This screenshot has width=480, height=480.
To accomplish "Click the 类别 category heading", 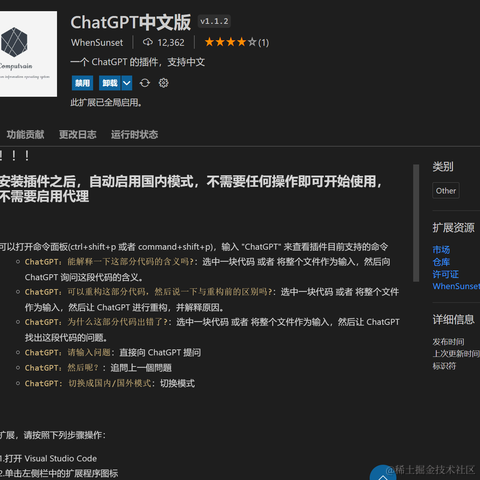I will pyautogui.click(x=443, y=167).
